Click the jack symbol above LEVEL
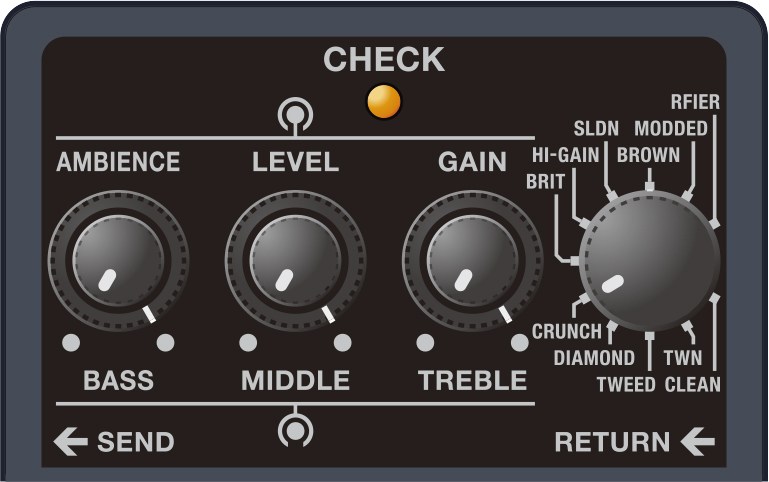This screenshot has height=482, width=769. (295, 116)
